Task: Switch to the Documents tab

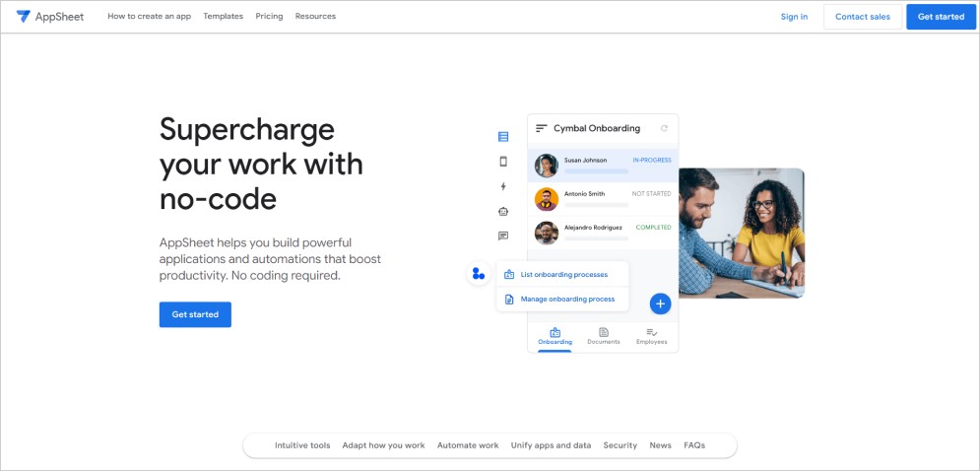Action: tap(603, 336)
